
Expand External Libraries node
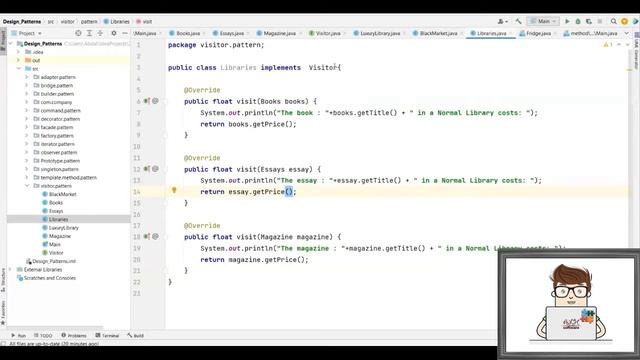11,269
